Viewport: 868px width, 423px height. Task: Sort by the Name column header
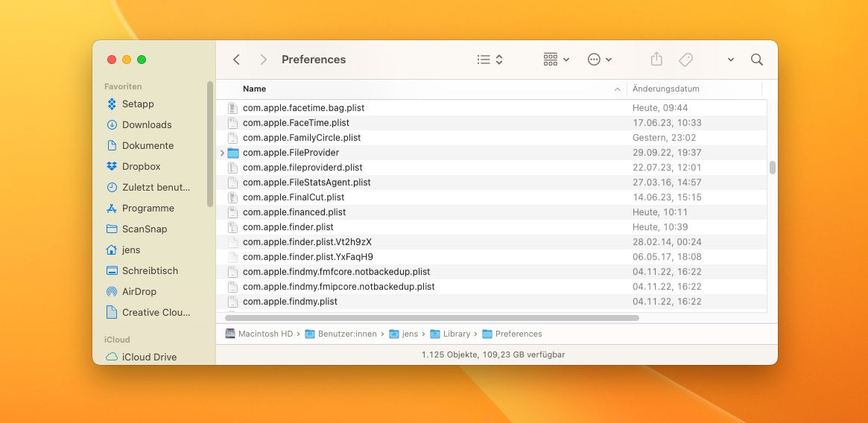tap(255, 89)
